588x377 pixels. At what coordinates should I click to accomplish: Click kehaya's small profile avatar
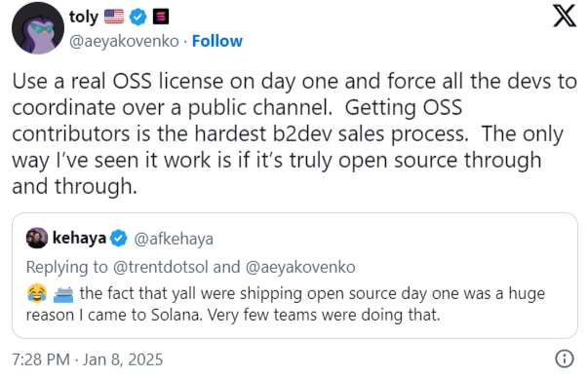37,238
